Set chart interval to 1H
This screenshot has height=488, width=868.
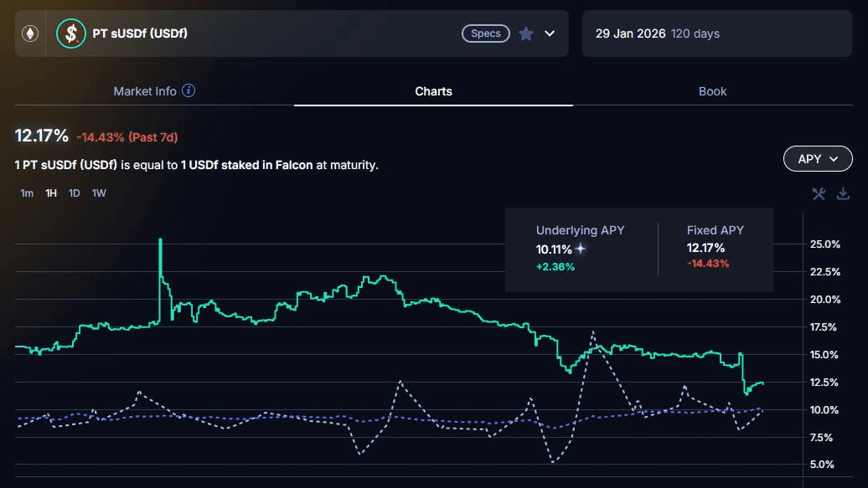pyautogui.click(x=51, y=193)
